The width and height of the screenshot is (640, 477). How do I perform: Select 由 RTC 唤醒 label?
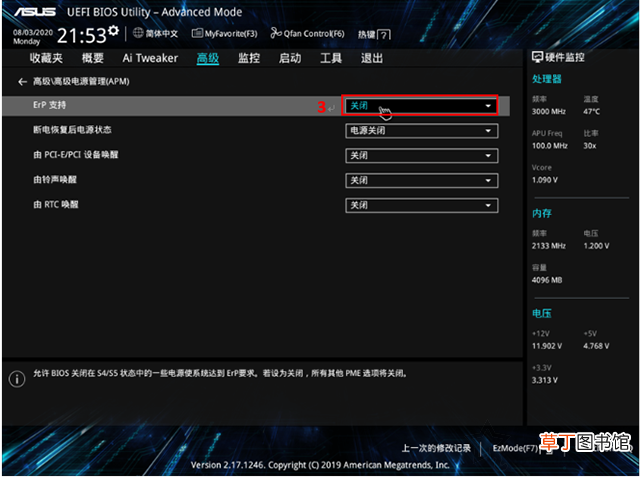56,204
